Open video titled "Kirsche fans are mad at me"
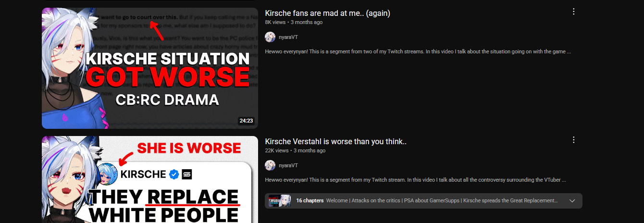 click(327, 13)
